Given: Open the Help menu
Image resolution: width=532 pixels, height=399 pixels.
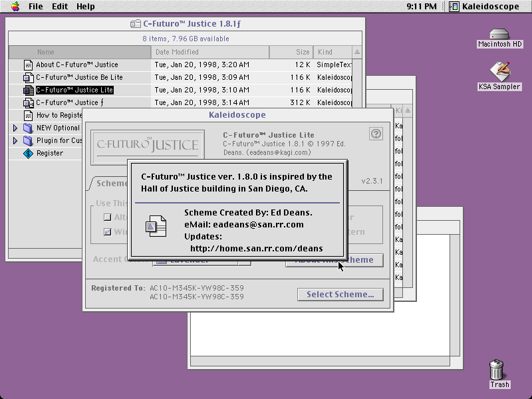Looking at the screenshot, I should (86, 7).
